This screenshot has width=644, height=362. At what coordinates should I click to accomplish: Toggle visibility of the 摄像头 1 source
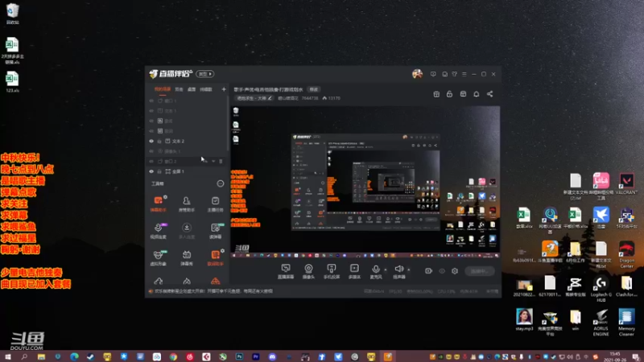[x=151, y=151]
